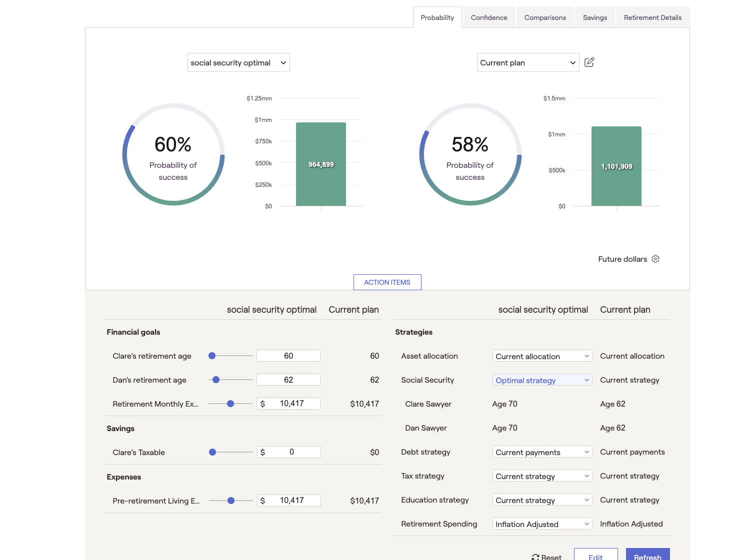
Task: Switch to the Comparisons tab
Action: [545, 17]
